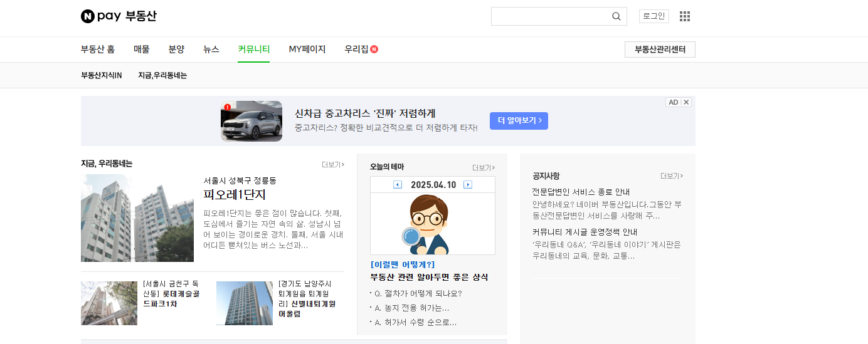Click the search magnifier icon
The width and height of the screenshot is (868, 344).
pyautogui.click(x=617, y=16)
